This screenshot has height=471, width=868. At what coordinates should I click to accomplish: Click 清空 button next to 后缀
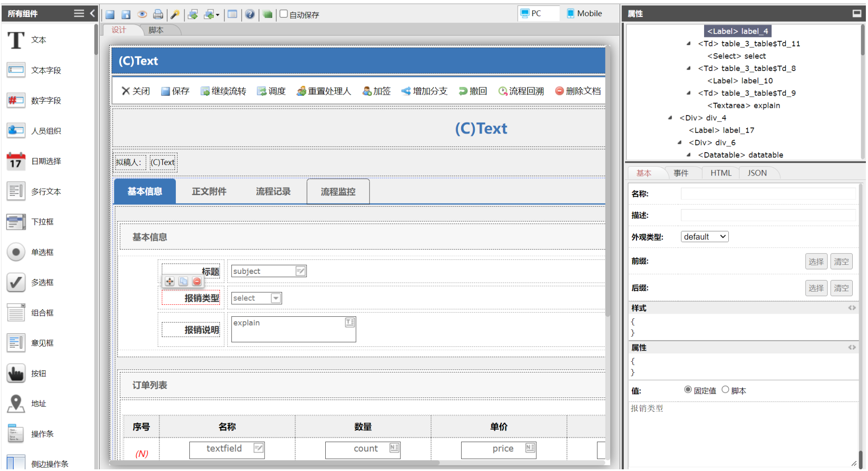pos(841,288)
